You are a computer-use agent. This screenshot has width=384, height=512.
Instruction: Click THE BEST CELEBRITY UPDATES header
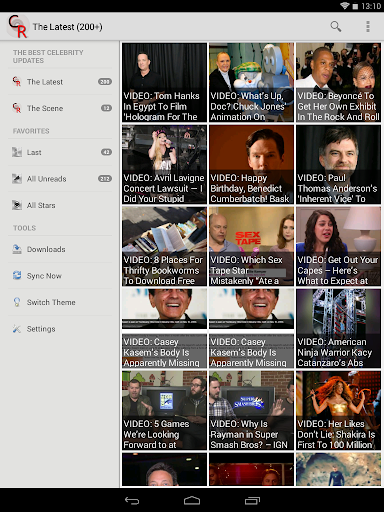click(x=48, y=56)
